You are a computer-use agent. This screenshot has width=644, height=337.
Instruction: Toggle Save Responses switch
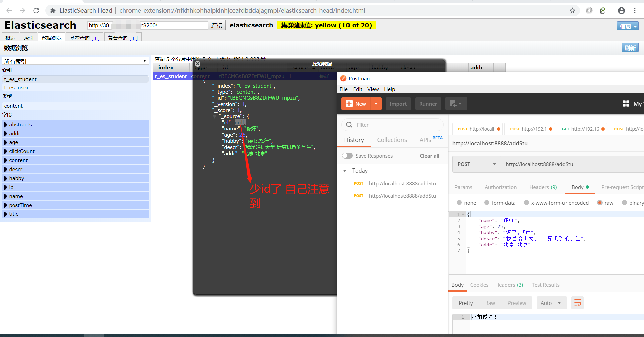point(347,156)
